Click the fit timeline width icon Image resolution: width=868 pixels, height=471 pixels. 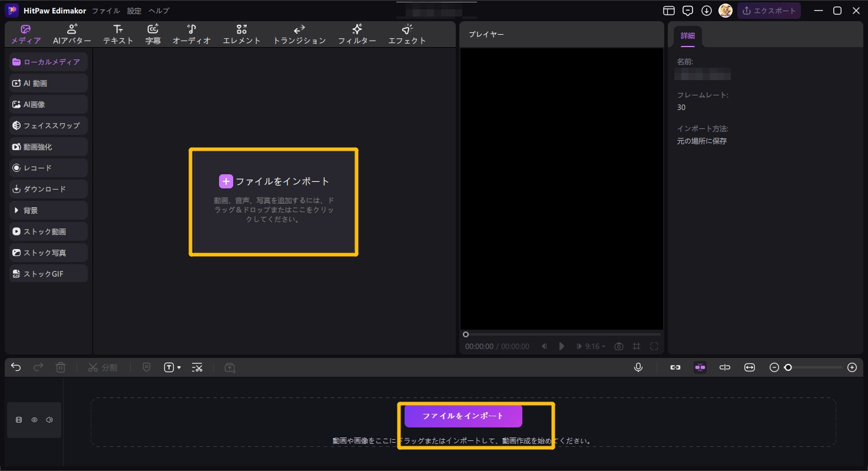pyautogui.click(x=750, y=367)
